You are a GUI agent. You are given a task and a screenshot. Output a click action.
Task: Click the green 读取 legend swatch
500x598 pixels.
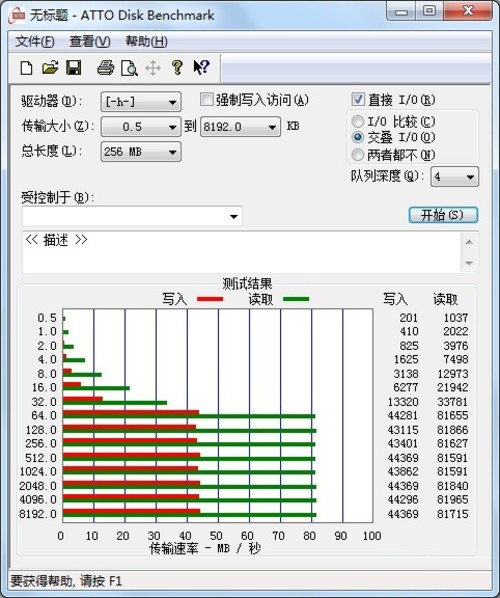296,299
